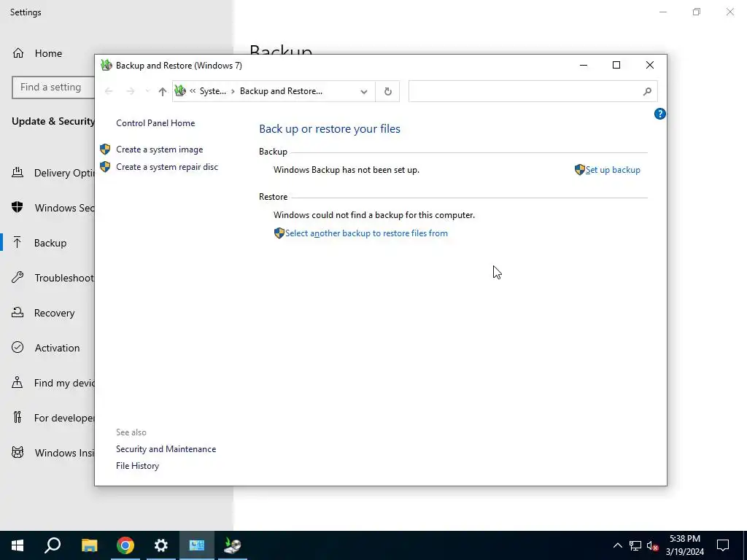Click the Backup and Restore title bar icon

(107, 65)
